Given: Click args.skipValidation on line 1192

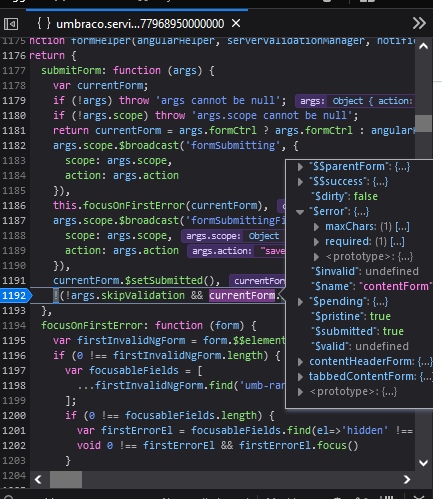Looking at the screenshot, I should click(128, 296).
